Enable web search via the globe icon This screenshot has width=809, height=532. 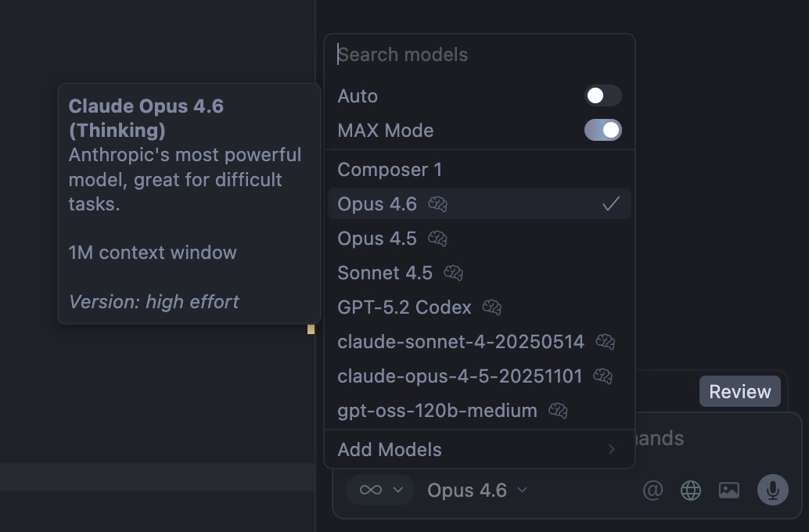pos(690,490)
